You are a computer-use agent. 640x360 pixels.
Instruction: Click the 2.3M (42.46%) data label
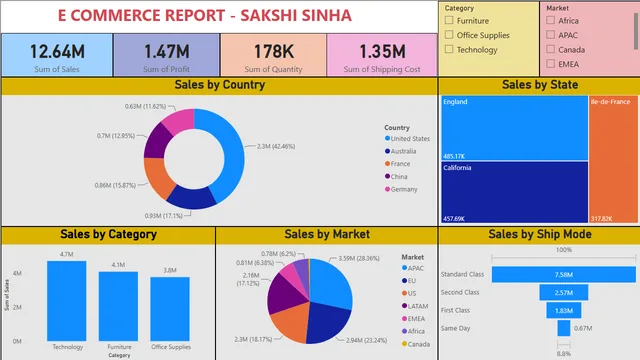click(276, 146)
